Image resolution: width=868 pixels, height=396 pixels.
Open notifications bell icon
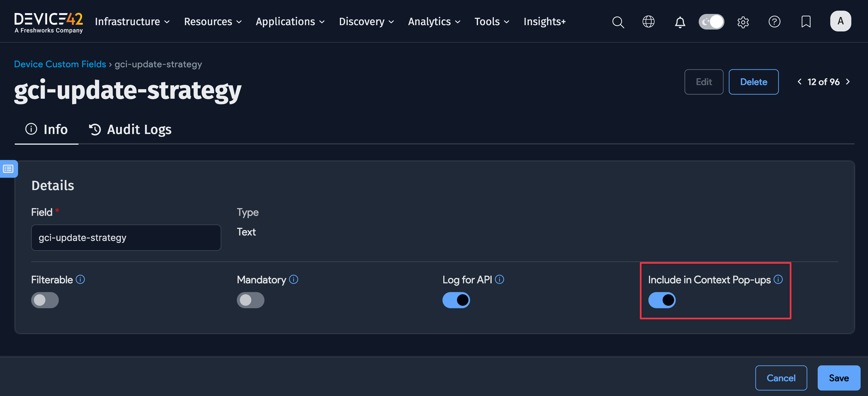pyautogui.click(x=680, y=22)
